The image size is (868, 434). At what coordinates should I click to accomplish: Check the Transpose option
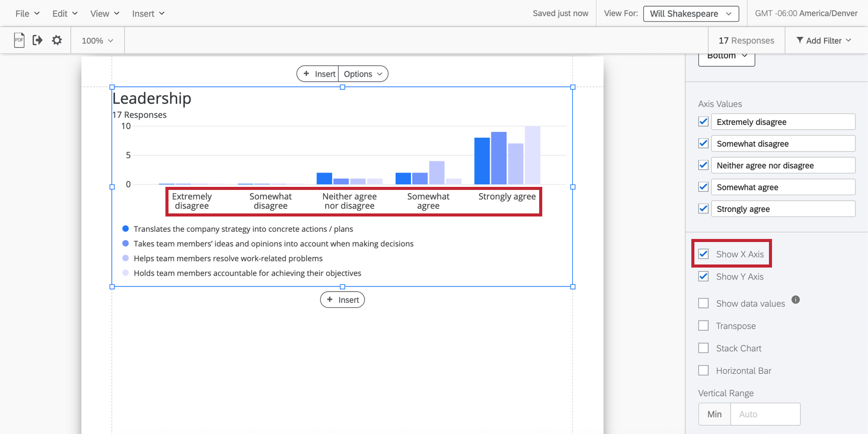click(x=704, y=326)
